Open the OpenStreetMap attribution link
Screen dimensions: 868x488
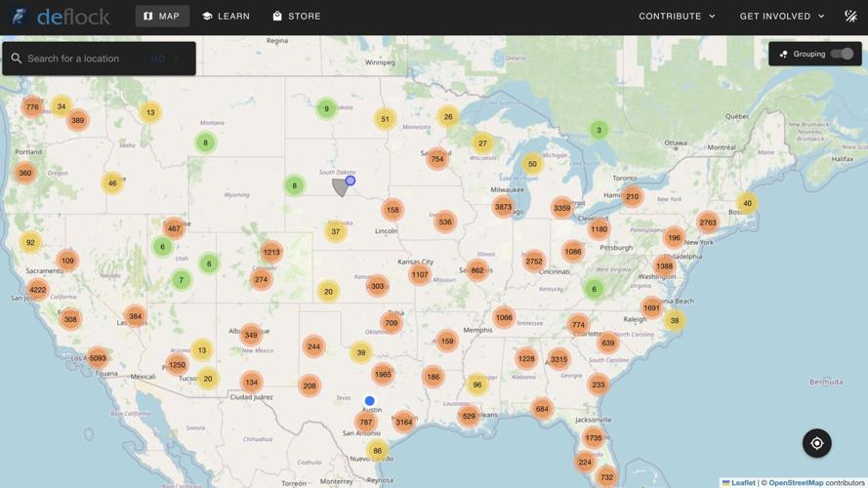[796, 483]
